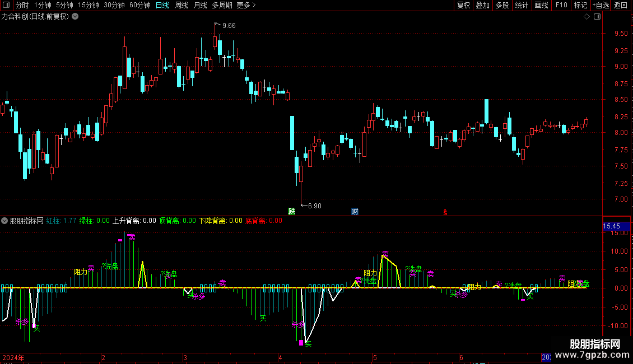This screenshot has height=364, width=633.
Task: Click the 叠加 overlay button
Action: coord(482,5)
